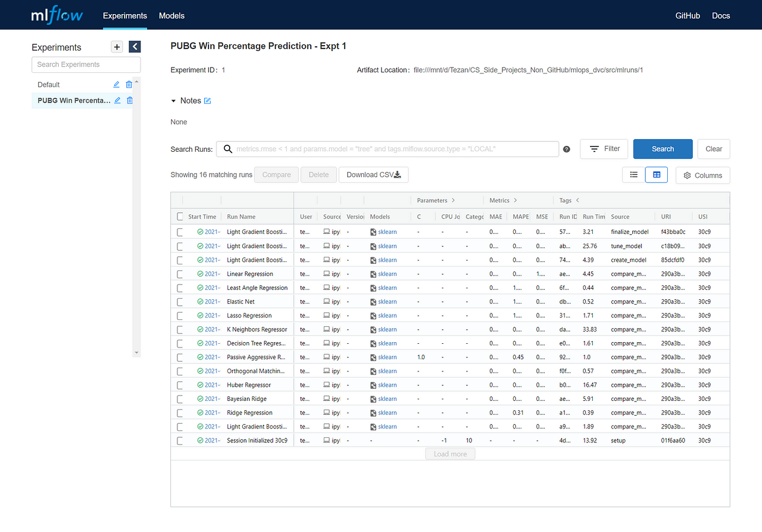This screenshot has width=762, height=532.
Task: Open the search syntax help icon
Action: 566,149
